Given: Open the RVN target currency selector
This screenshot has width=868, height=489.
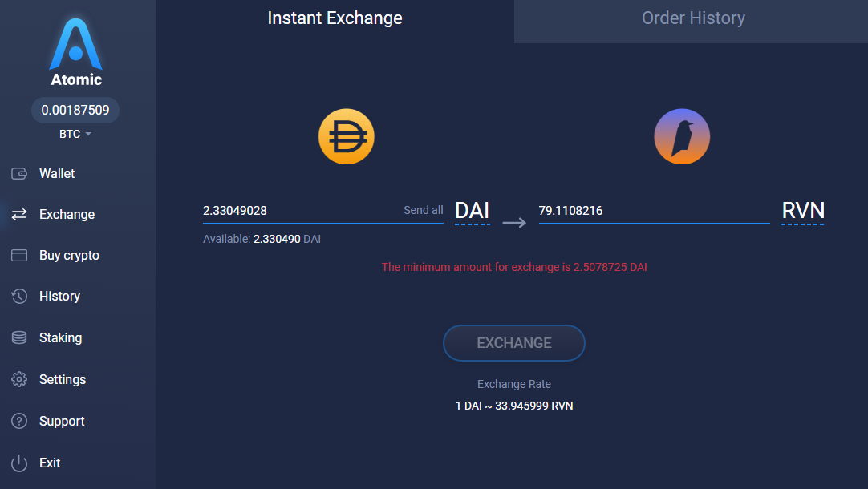Looking at the screenshot, I should point(803,212).
